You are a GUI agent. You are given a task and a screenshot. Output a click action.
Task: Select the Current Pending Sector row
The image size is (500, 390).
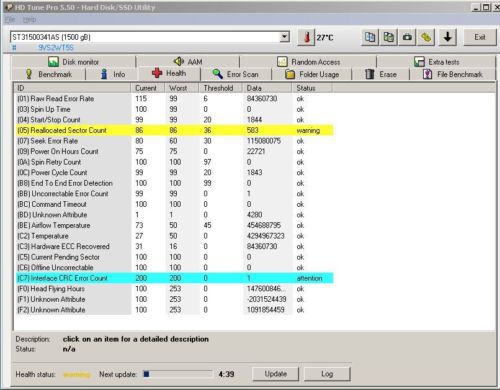[x=175, y=257]
